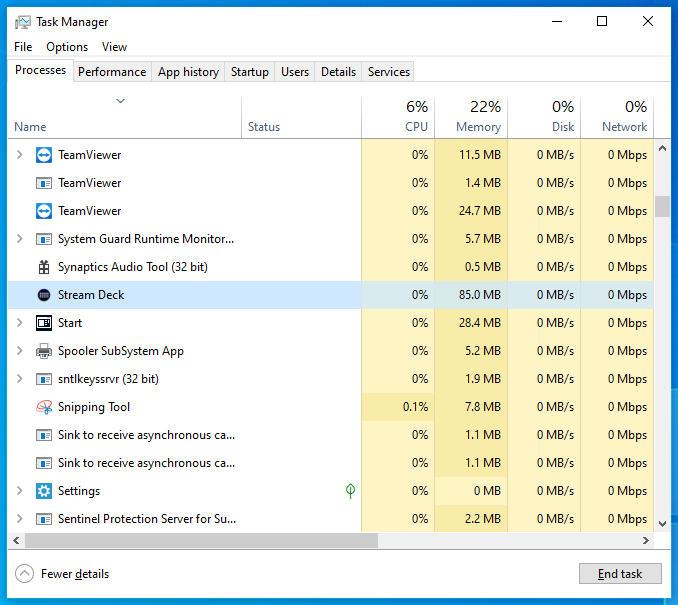The height and width of the screenshot is (605, 678).
Task: Click the Spooler SubSystem printer icon
Action: pyautogui.click(x=44, y=351)
